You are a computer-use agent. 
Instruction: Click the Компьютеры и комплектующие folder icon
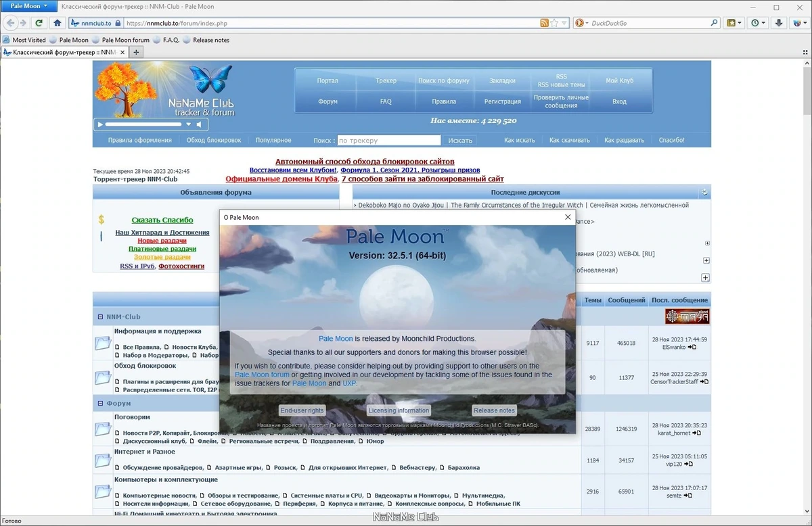point(103,491)
